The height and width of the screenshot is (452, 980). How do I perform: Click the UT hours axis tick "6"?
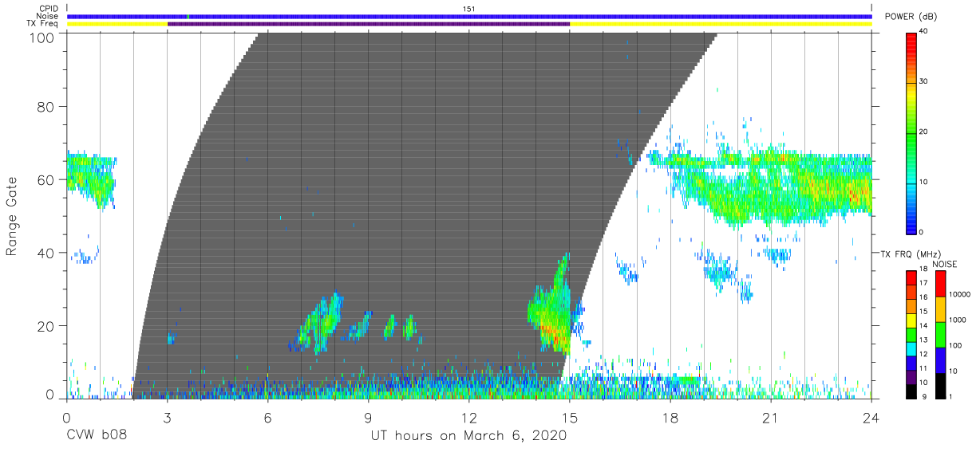(267, 417)
